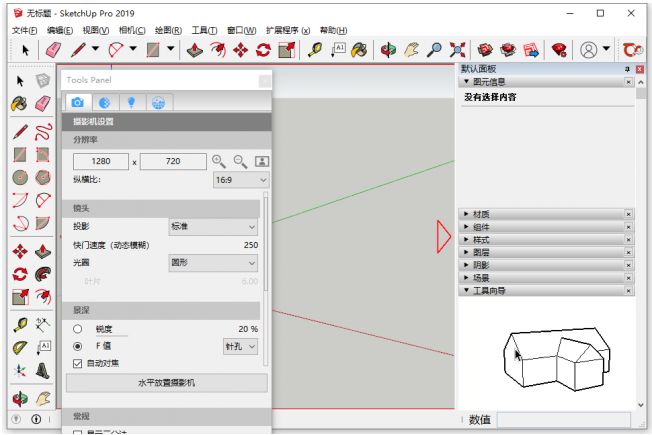Image resolution: width=652 pixels, height=435 pixels.
Task: Open the aperture shape dropdown
Action: click(x=213, y=263)
